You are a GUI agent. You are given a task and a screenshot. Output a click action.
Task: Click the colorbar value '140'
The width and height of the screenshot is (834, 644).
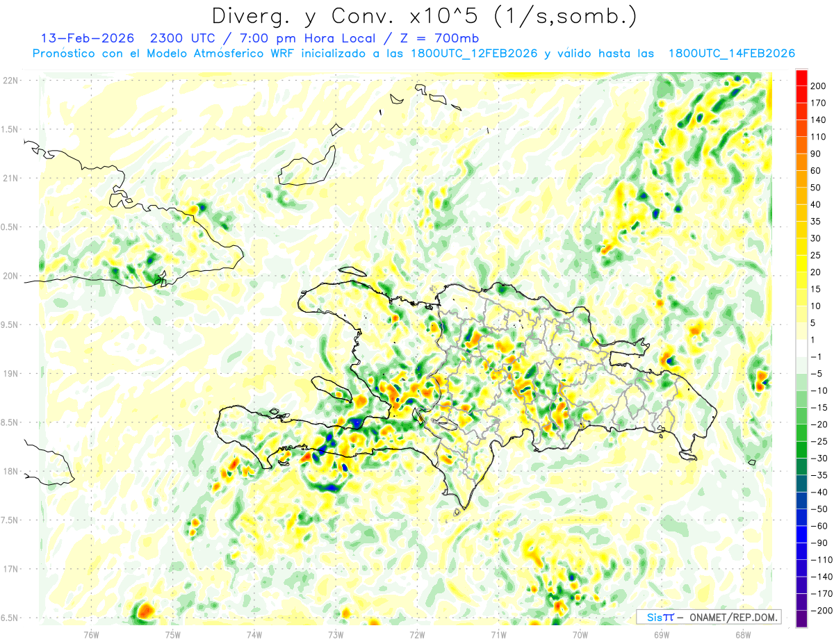(819, 120)
